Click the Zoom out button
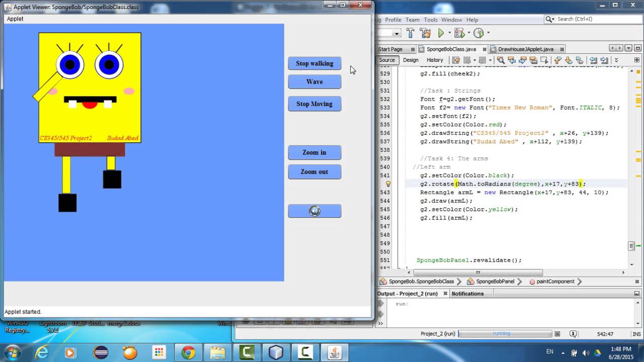Screen dimensions: 644x362 pos(314,171)
